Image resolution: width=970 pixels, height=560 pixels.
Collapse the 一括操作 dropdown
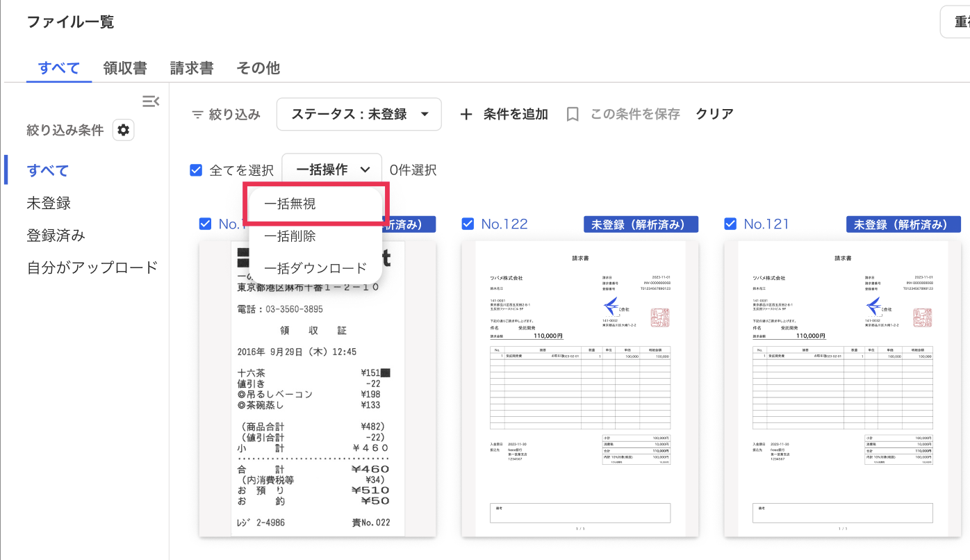(x=332, y=170)
